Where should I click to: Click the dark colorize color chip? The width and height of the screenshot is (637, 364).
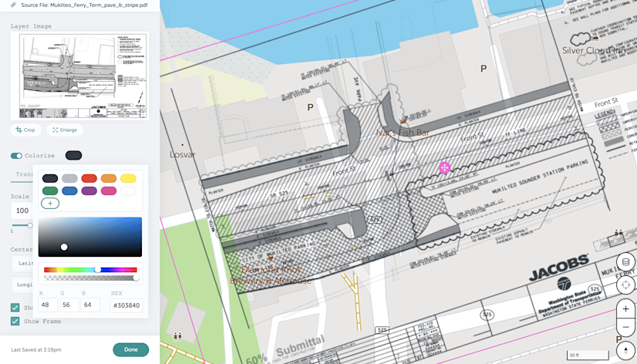[73, 155]
